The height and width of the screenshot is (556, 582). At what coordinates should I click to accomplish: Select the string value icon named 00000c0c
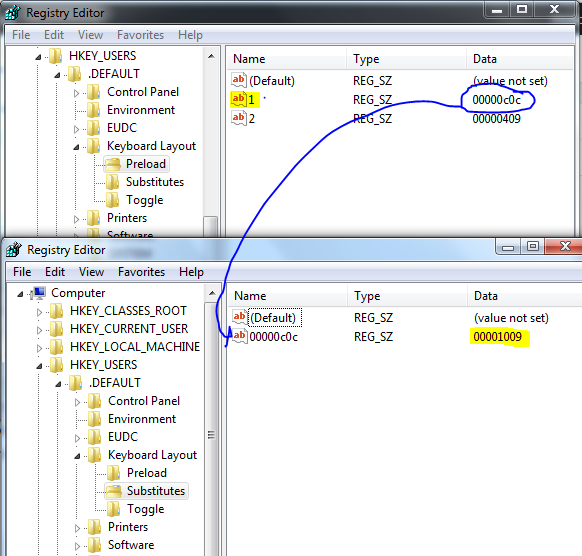click(x=239, y=336)
